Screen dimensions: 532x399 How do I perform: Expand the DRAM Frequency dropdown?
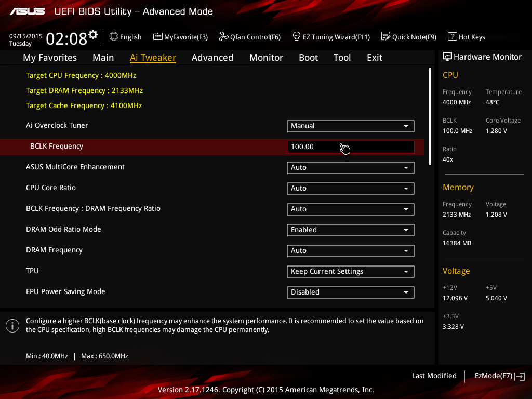[350, 250]
